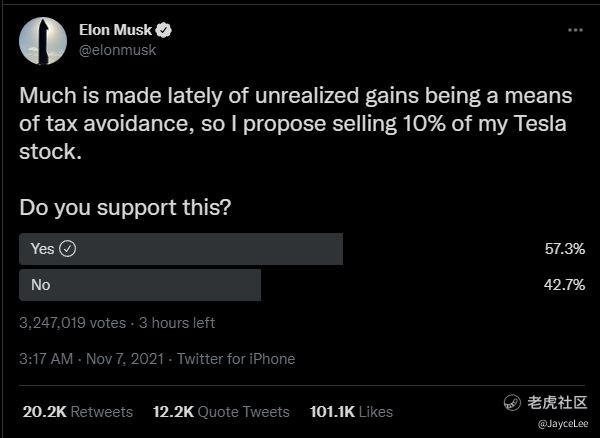Click the 3:17 AM timestamp

pyautogui.click(x=46, y=359)
